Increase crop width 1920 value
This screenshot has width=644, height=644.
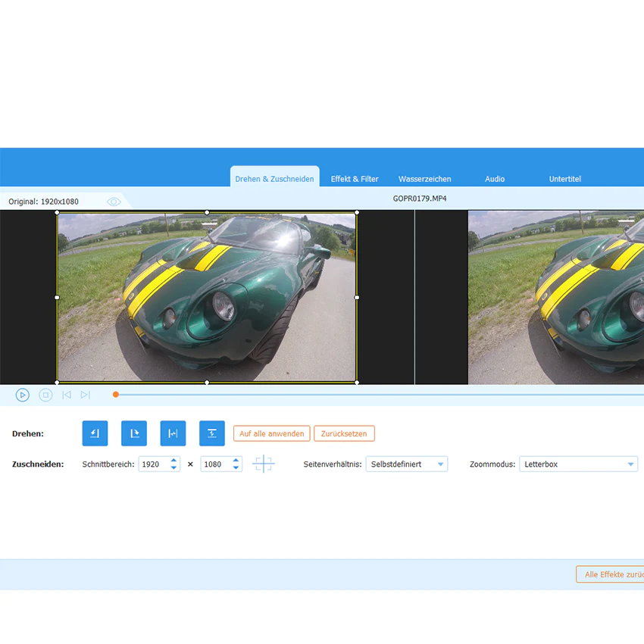tap(174, 461)
